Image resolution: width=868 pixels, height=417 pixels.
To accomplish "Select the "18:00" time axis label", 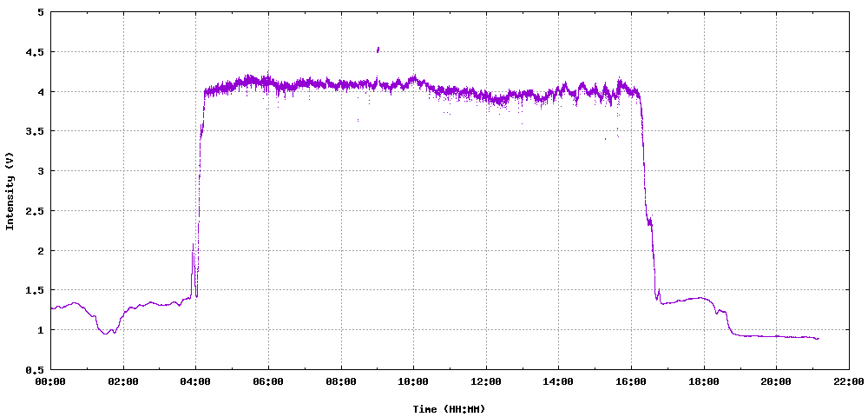I will pos(704,381).
